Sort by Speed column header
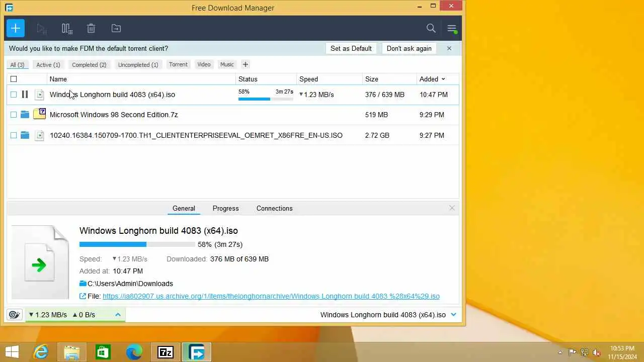This screenshot has width=644, height=362. click(x=308, y=79)
